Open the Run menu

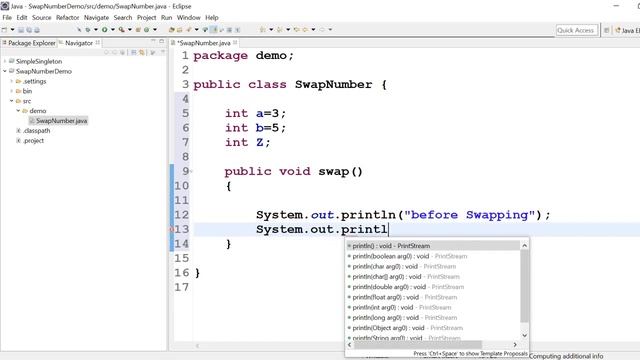(x=167, y=18)
